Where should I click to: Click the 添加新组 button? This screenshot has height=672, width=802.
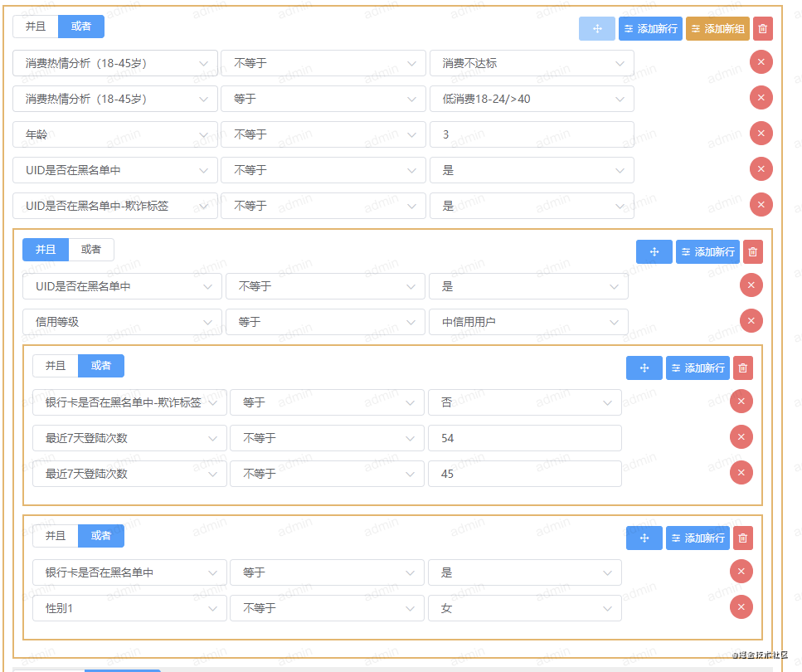point(717,28)
